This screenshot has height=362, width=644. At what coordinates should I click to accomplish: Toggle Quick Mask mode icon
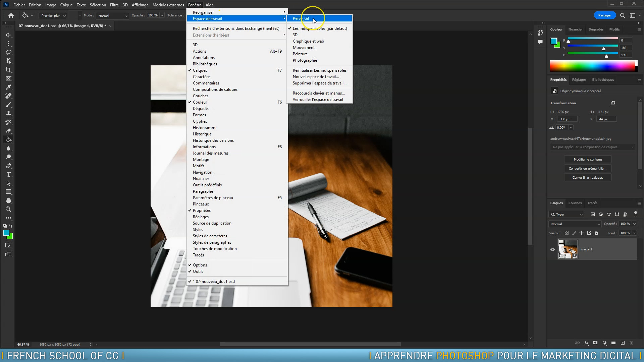point(8,245)
